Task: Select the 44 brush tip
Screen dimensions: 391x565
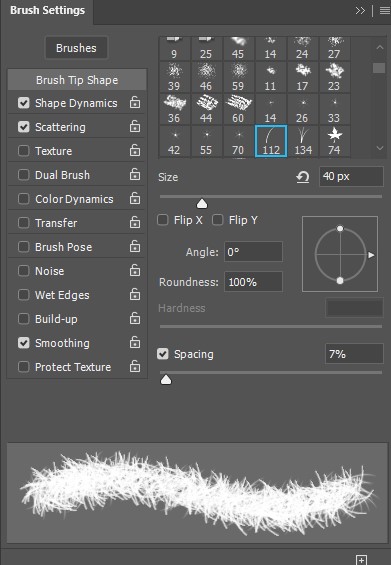Action: click(206, 109)
